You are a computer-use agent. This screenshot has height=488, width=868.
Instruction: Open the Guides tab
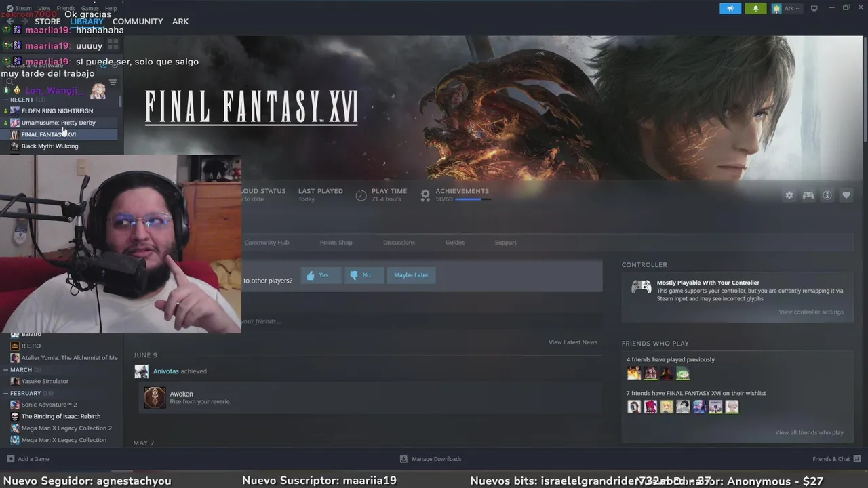tap(455, 243)
